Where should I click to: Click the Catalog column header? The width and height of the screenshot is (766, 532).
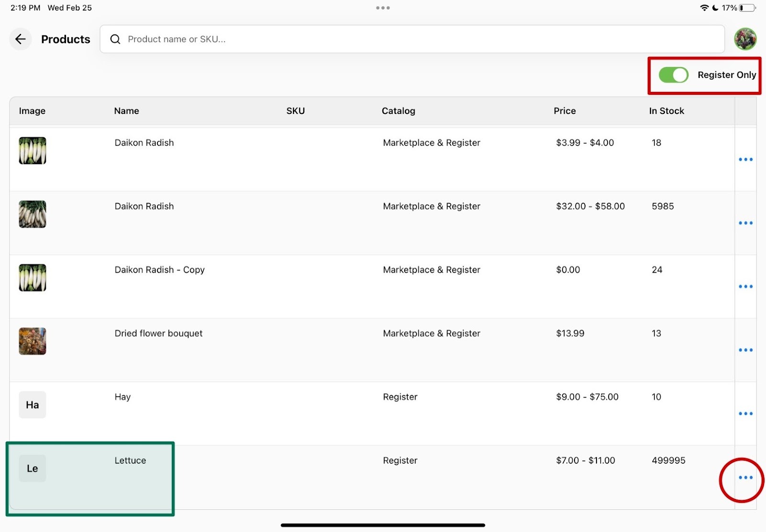click(398, 111)
